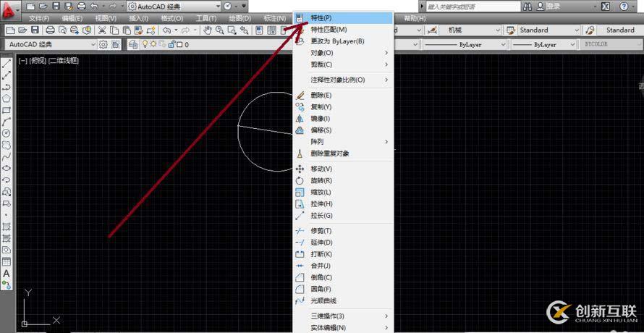644x333 pixels.
Task: Toggle layer 0 lock icon
Action: [x=170, y=44]
